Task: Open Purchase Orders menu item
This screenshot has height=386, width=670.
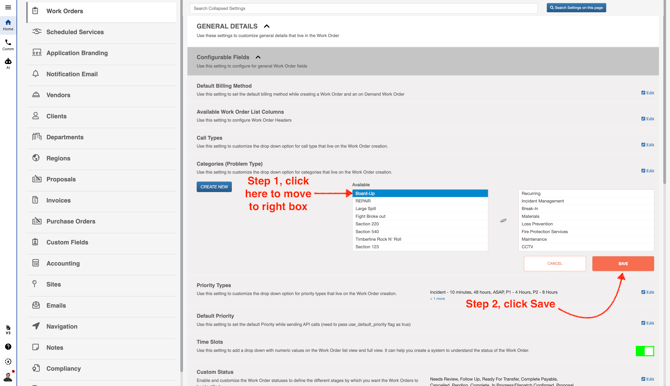Action: 101,221
